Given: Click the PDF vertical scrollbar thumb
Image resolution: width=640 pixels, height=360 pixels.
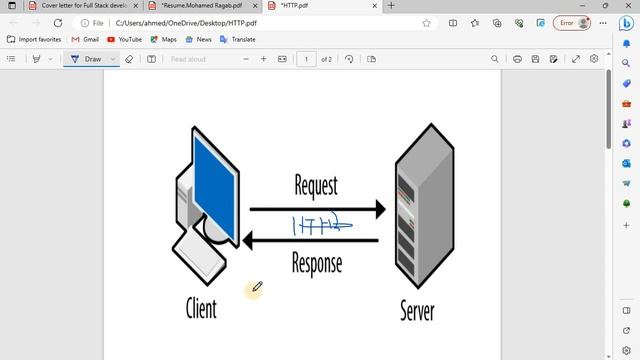Looking at the screenshot, I should point(609,109).
